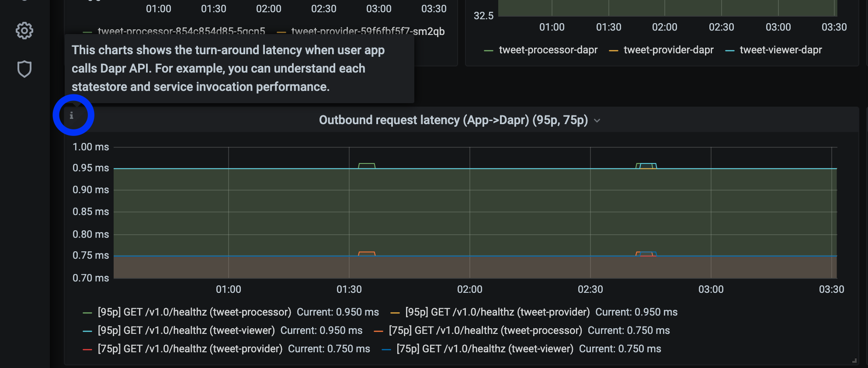
Task: Click the yellow line icon beside tweet-provider-dapr
Action: (614, 51)
